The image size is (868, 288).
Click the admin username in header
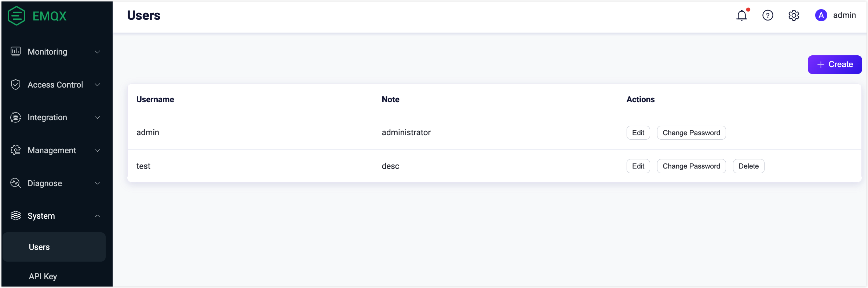click(845, 15)
